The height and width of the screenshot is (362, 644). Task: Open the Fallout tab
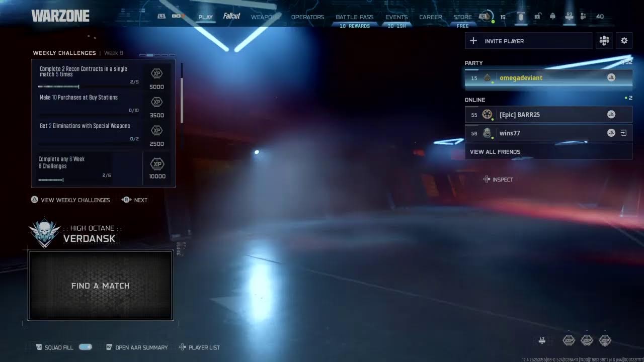pyautogui.click(x=232, y=16)
